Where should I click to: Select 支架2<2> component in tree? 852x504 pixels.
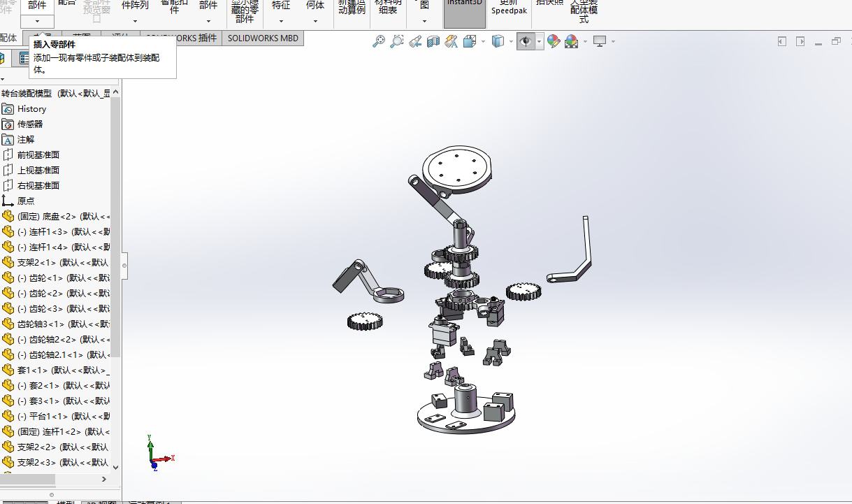pos(55,447)
